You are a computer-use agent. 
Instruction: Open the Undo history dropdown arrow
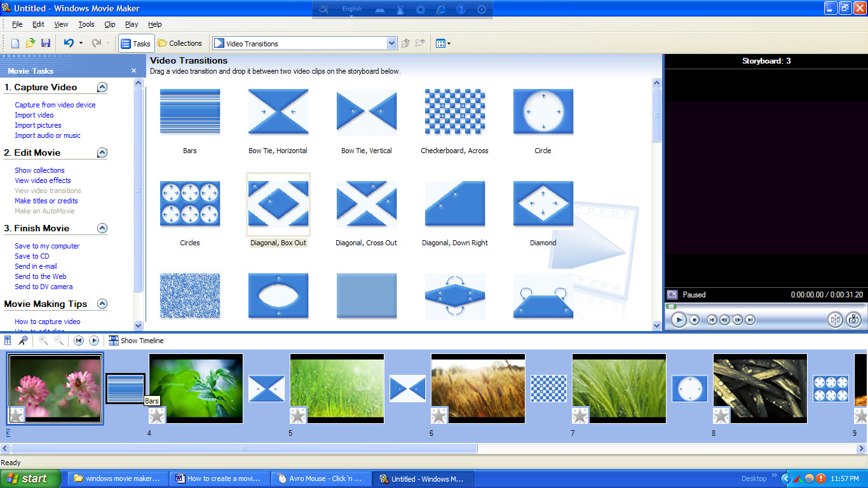click(81, 43)
